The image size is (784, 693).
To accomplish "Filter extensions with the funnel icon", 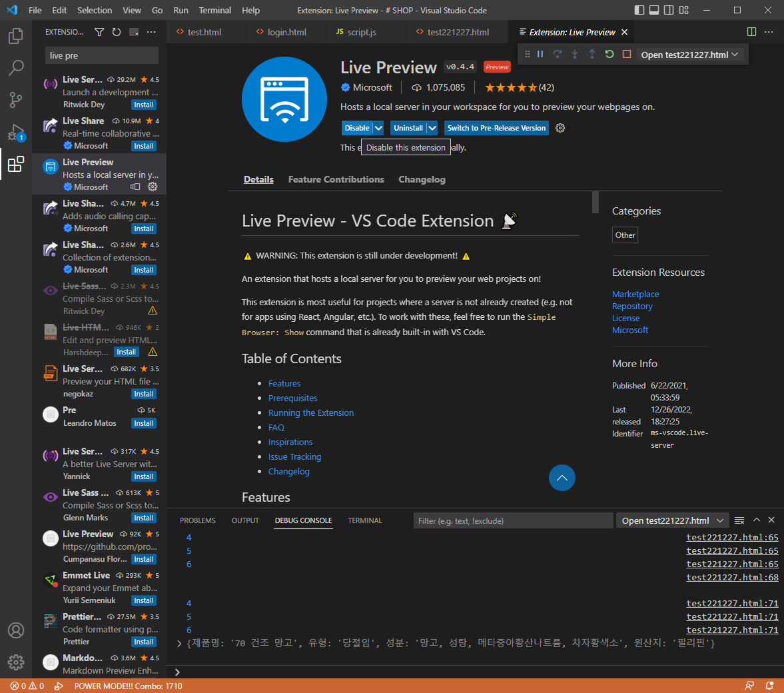I will pos(99,32).
